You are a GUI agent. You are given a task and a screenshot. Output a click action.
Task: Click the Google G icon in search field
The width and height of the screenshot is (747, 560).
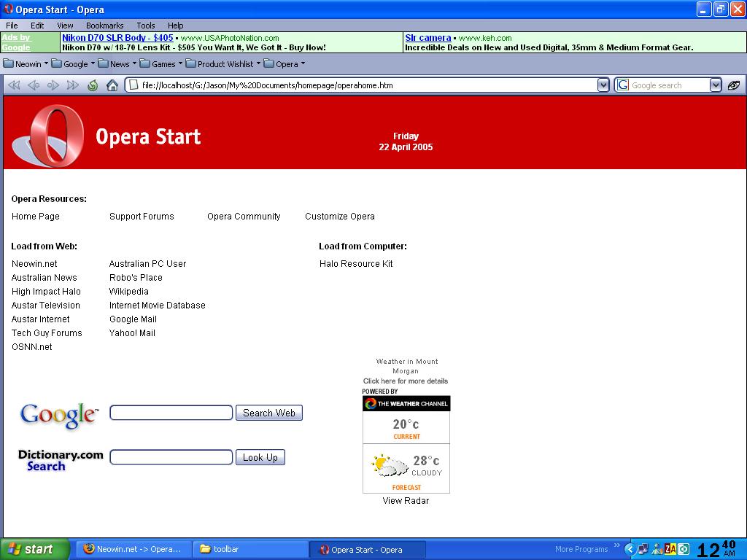click(622, 85)
